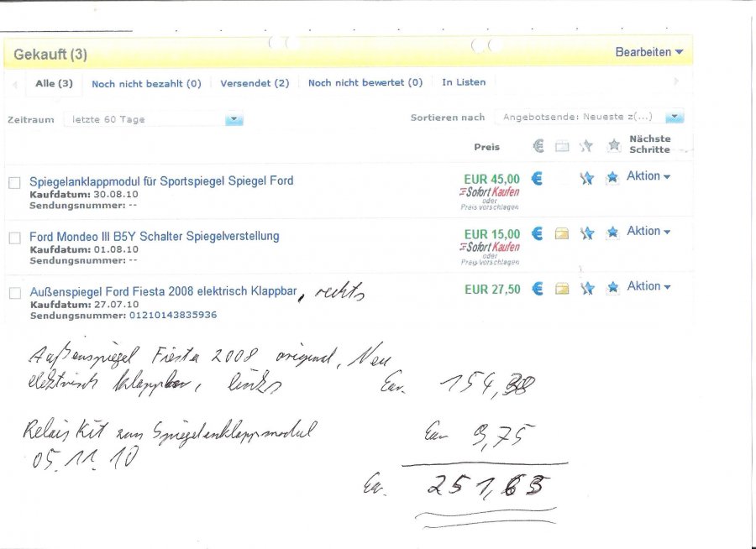Image resolution: width=756 pixels, height=549 pixels.
Task: Switch to the 'Versendet (2)' tab
Action: pos(255,83)
